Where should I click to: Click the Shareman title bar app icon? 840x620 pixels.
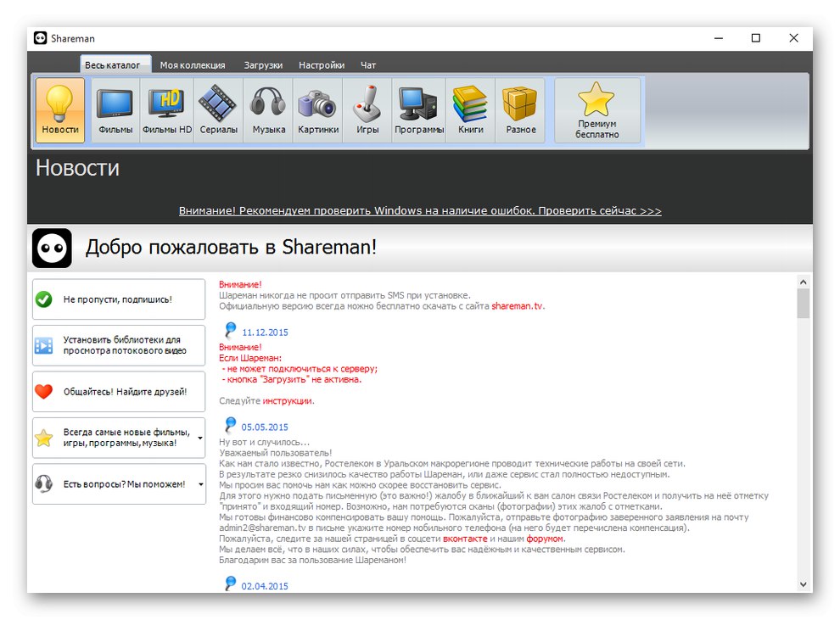[40, 38]
